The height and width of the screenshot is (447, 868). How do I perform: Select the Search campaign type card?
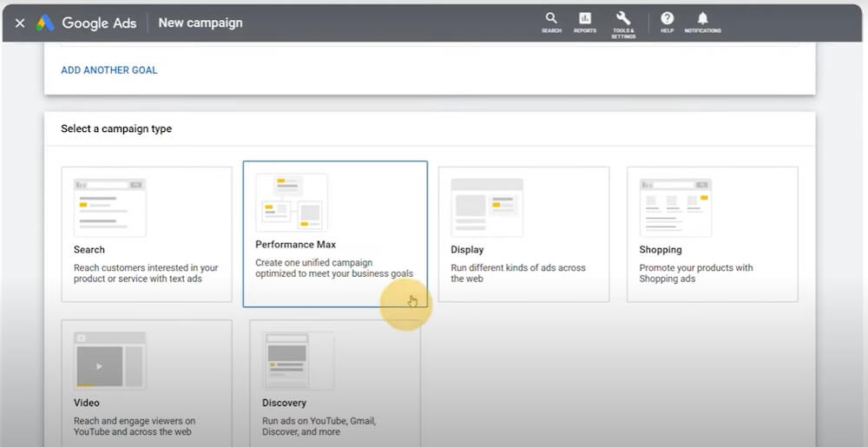pos(147,234)
